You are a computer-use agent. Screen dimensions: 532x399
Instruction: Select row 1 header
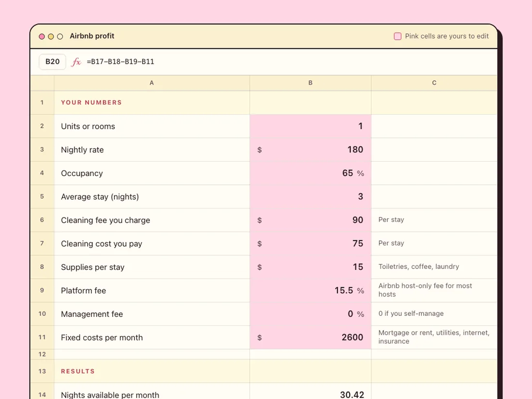coord(42,103)
